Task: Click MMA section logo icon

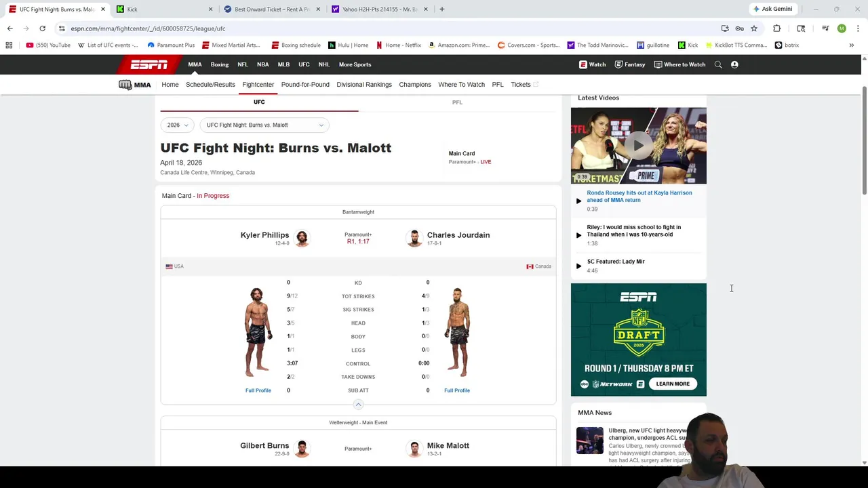Action: [x=134, y=85]
